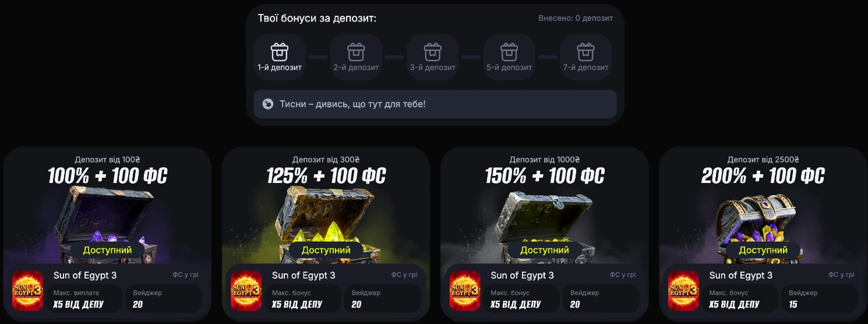Select the 3-й депозит gift icon
The width and height of the screenshot is (868, 324).
coord(432,52)
